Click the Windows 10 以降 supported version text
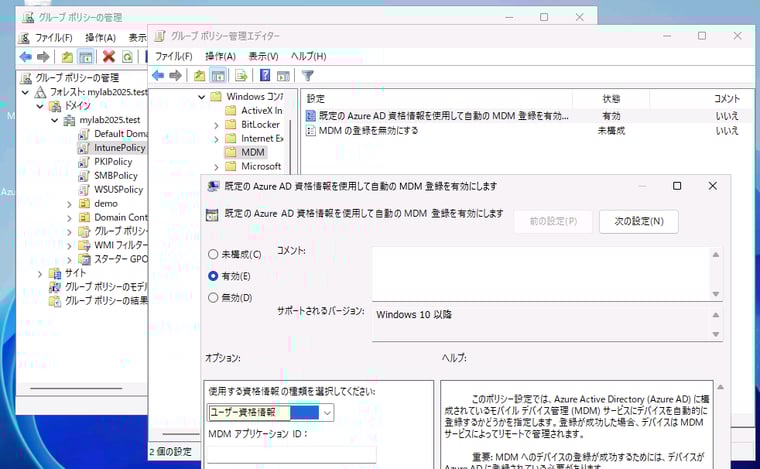This screenshot has width=760, height=469. pos(414,315)
